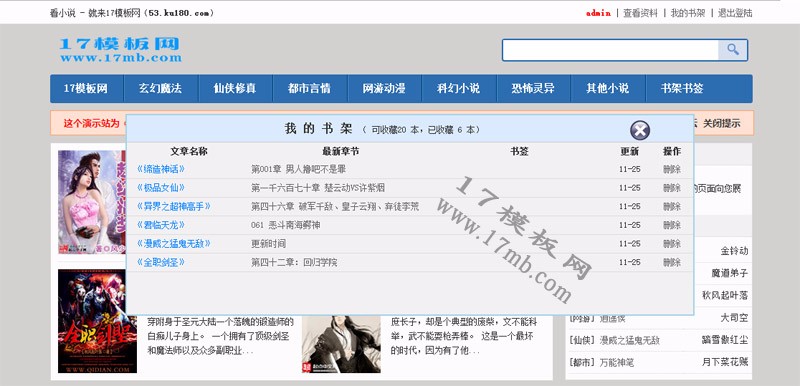This screenshot has width=800, height=386.
Task: Open 查看资料 profile link
Action: tap(640, 13)
